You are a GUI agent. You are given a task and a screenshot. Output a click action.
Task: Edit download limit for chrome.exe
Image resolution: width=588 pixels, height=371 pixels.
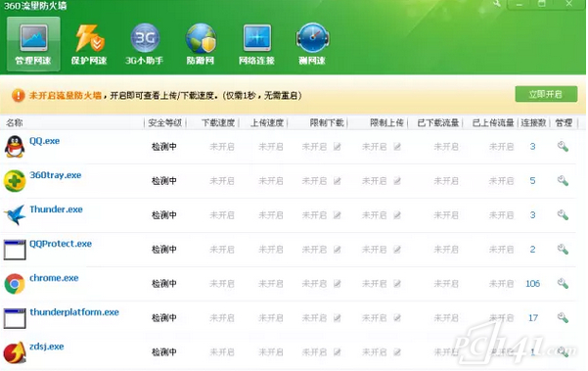pos(338,284)
